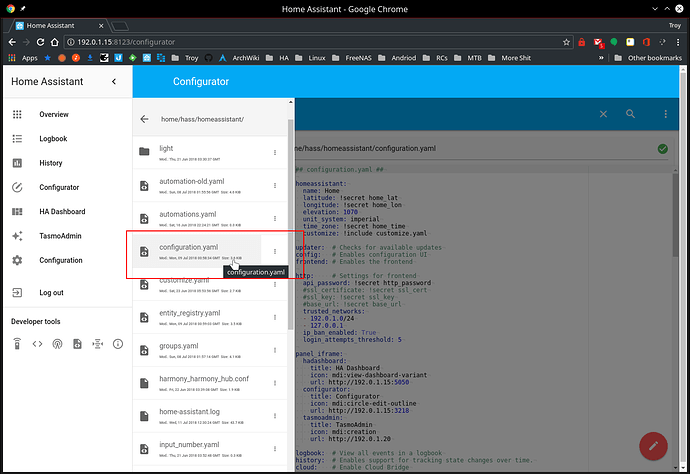
Task: Click the home-assistant.log file icon
Action: click(144, 416)
